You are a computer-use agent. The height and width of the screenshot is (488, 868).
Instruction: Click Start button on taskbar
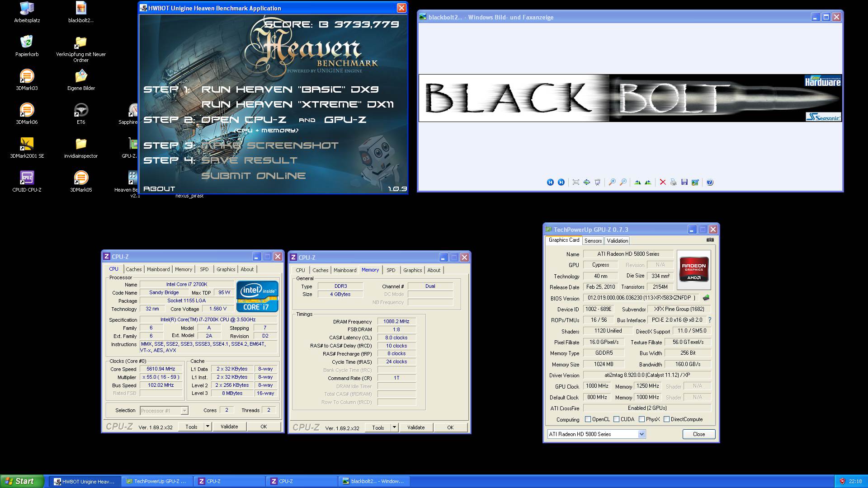(x=22, y=481)
